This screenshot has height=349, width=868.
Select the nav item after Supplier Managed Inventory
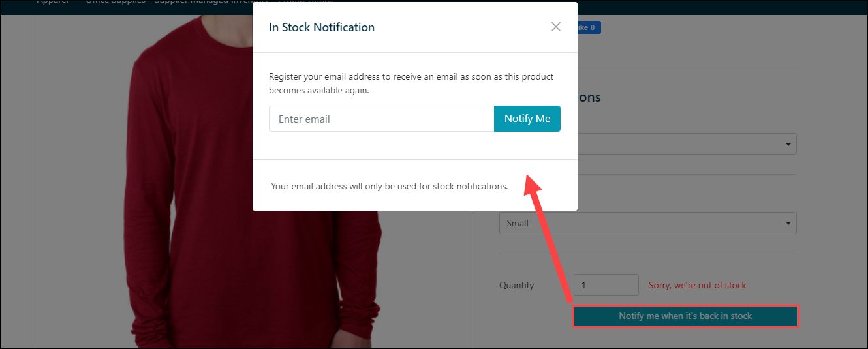coord(305,2)
